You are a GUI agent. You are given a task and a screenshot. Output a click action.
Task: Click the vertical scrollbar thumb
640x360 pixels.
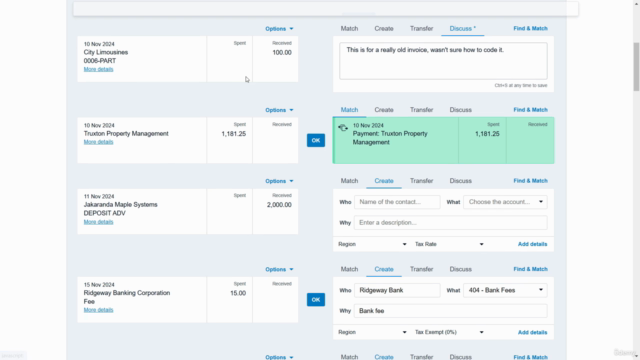636,67
